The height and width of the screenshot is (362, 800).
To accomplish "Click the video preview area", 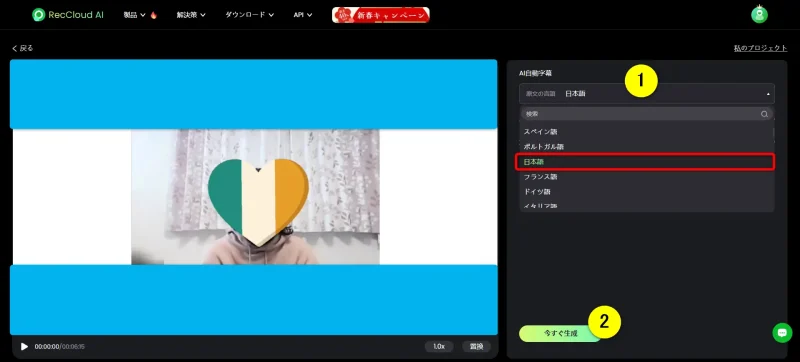I will pos(254,197).
